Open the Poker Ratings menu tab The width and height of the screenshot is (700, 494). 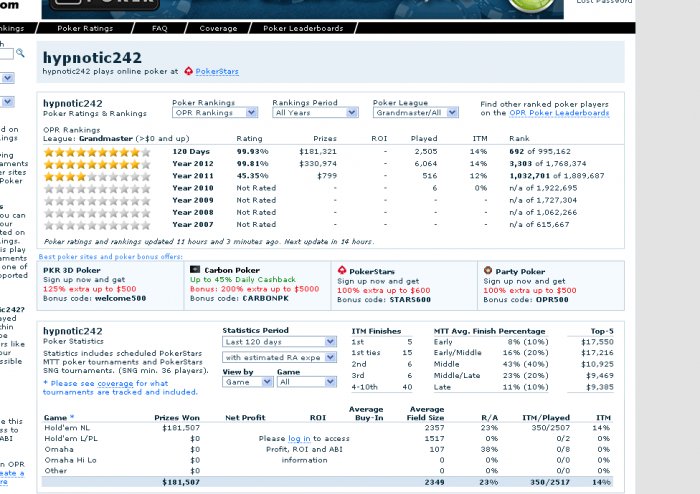coord(85,28)
